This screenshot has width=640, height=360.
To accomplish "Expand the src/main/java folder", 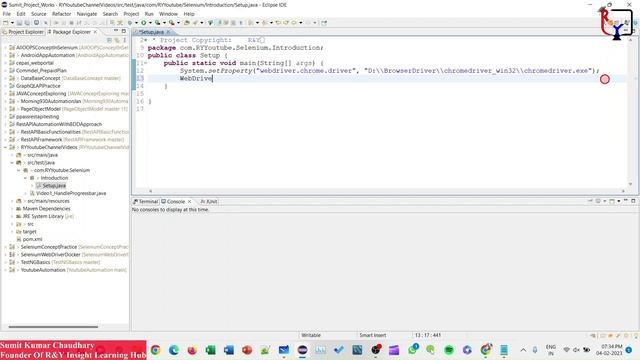I will coord(12,155).
